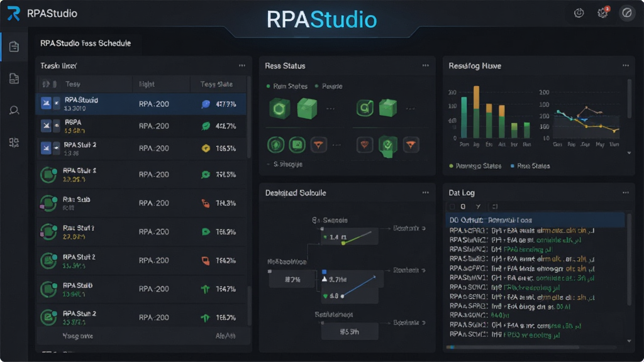Click down arrow below chart panel scrollbar
Image resolution: width=644 pixels, height=362 pixels.
629,153
